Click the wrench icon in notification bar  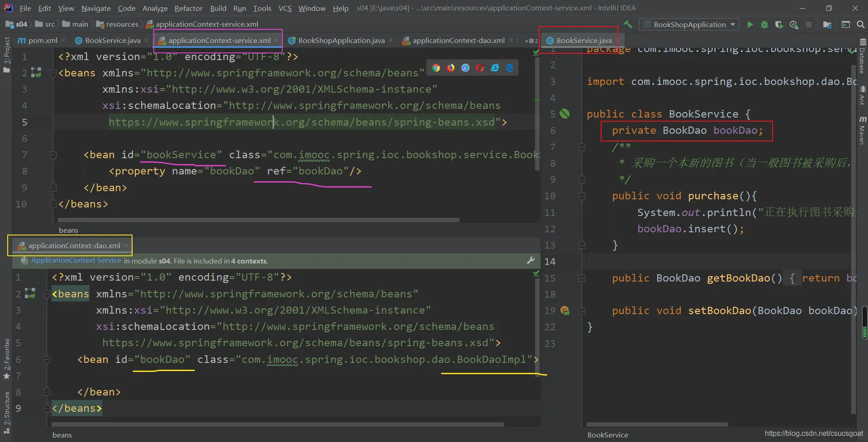[531, 260]
